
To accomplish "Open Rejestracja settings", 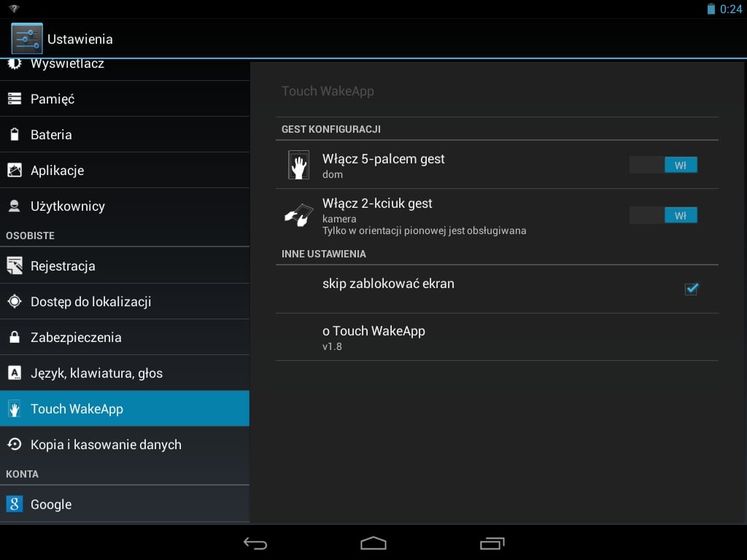I will click(x=125, y=265).
